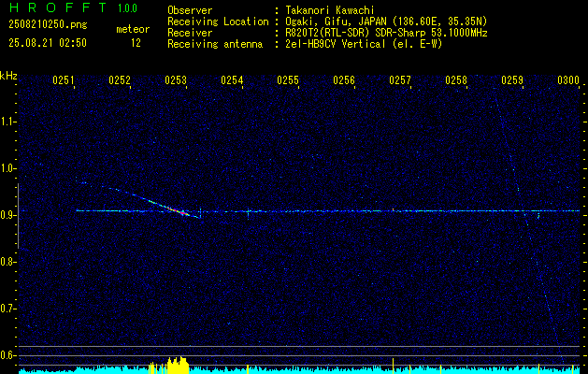Click the Receiving antenna label
Screen dimensions: 588x374
pos(215,44)
